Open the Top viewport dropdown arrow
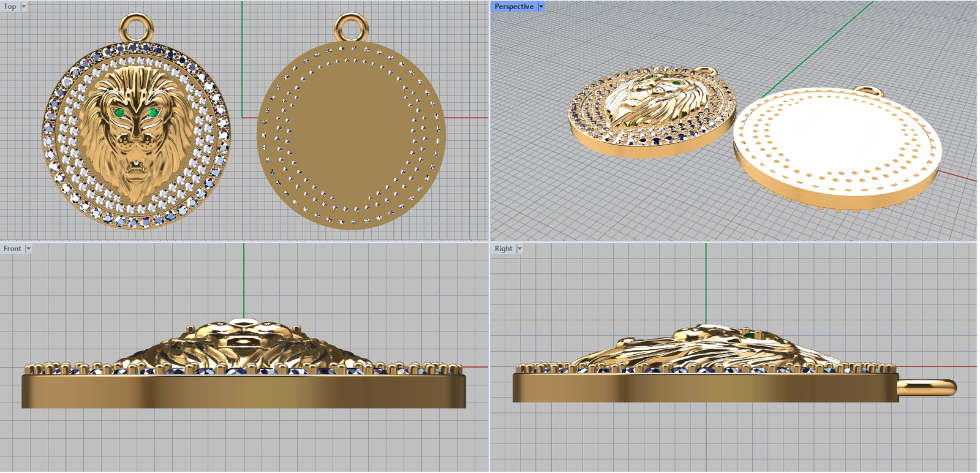The height and width of the screenshot is (473, 980). click(x=24, y=6)
